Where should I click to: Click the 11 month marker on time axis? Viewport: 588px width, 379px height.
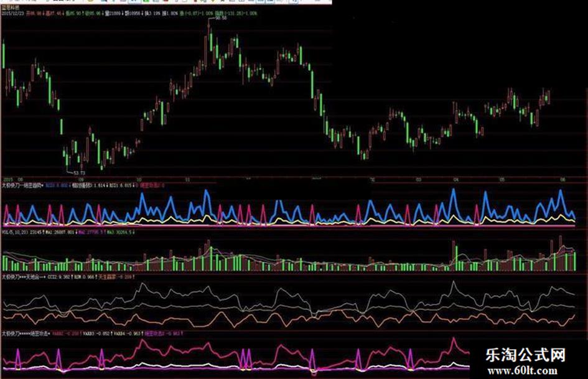(x=188, y=180)
